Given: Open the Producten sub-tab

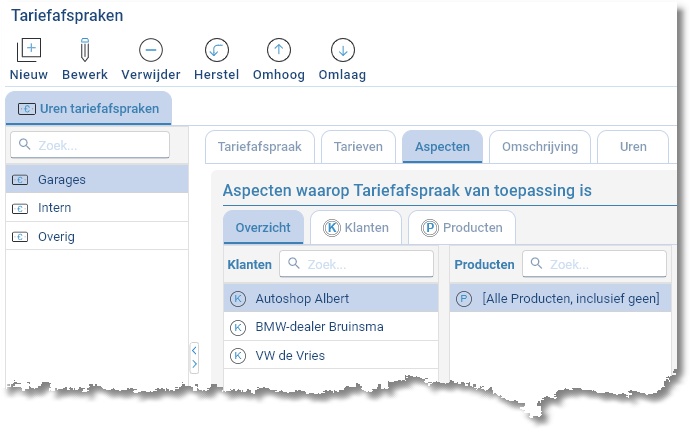Looking at the screenshot, I should click(x=462, y=228).
